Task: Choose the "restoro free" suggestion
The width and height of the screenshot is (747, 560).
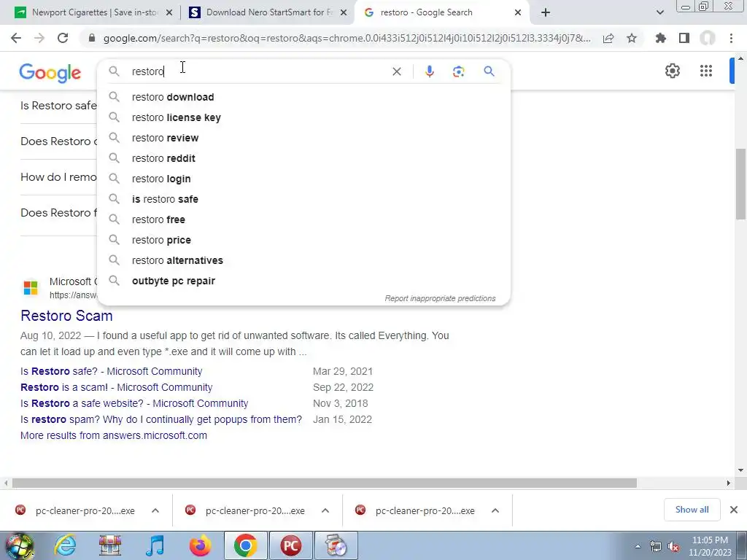Action: pyautogui.click(x=304, y=219)
